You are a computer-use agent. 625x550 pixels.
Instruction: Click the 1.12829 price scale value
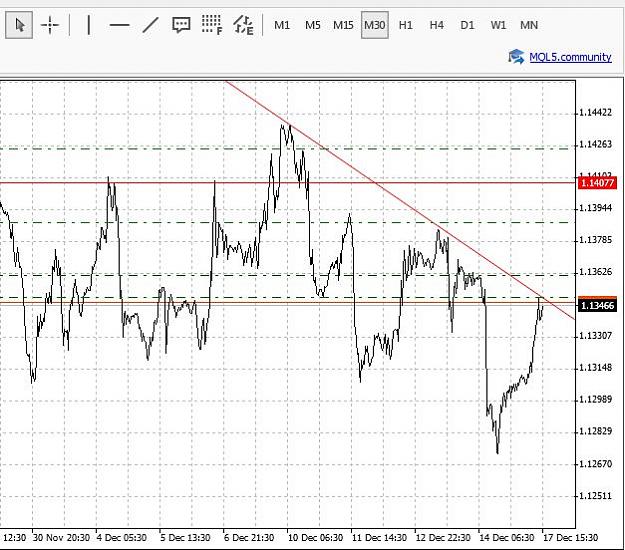596,432
